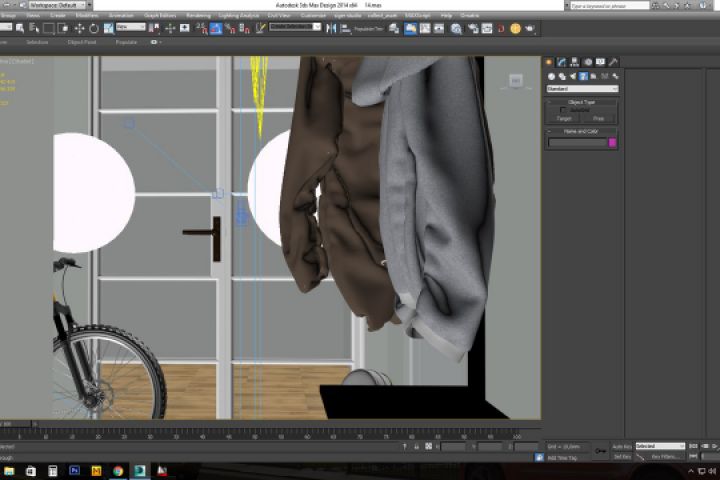This screenshot has height=480, width=720.
Task: Open the Graph Editors menu
Action: tap(159, 16)
